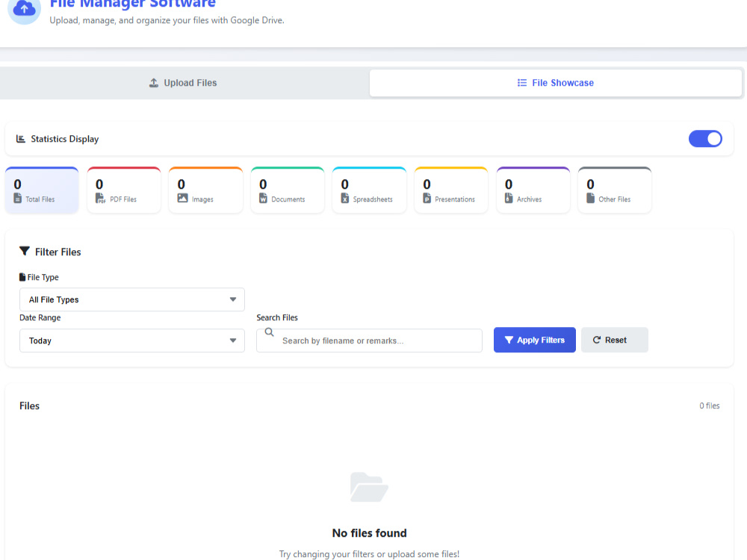The width and height of the screenshot is (747, 560).
Task: Click the "Upload, manage, and organize" subtitle text
Action: tap(167, 20)
